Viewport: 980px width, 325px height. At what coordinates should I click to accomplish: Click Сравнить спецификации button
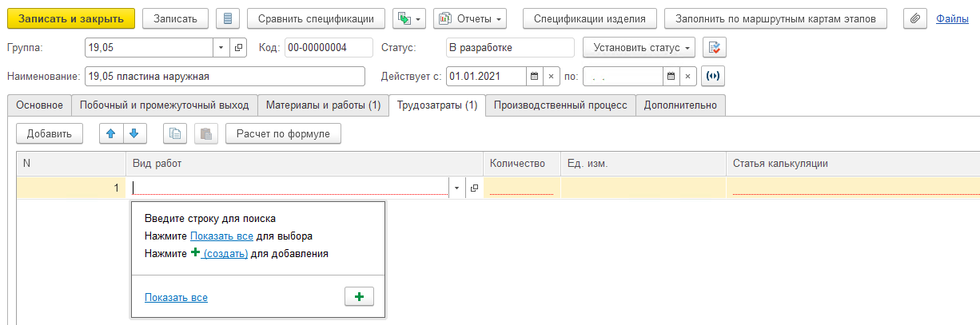(x=316, y=18)
